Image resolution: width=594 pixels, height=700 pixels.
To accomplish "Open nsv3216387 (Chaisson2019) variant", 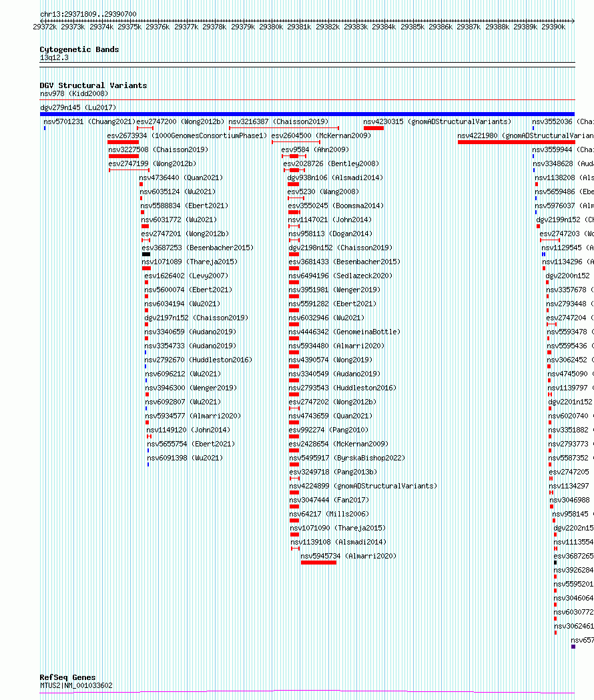I will coord(278,121).
